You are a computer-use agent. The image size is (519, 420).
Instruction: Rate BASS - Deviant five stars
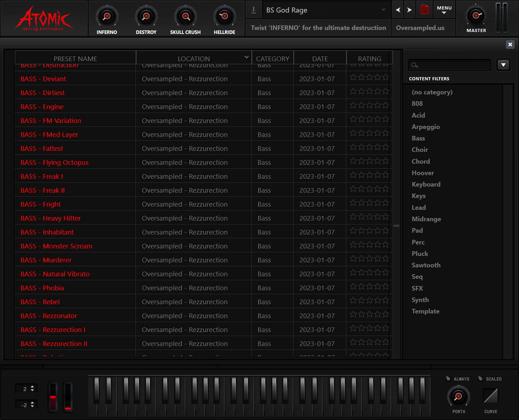[x=385, y=77]
